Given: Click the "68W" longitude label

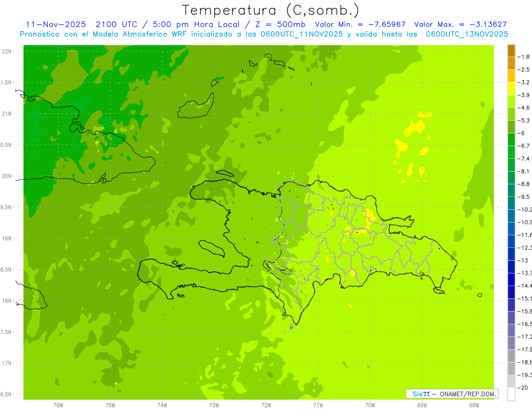Looking at the screenshot, I should [474, 405].
